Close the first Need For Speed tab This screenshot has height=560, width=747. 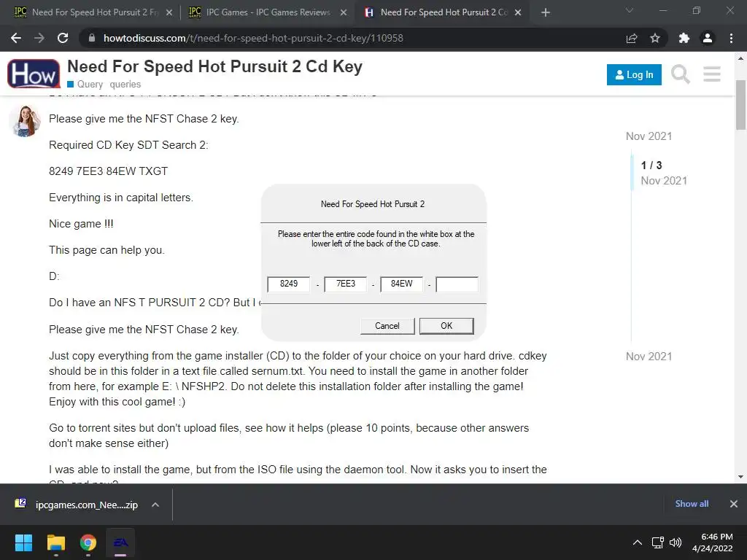tap(169, 12)
